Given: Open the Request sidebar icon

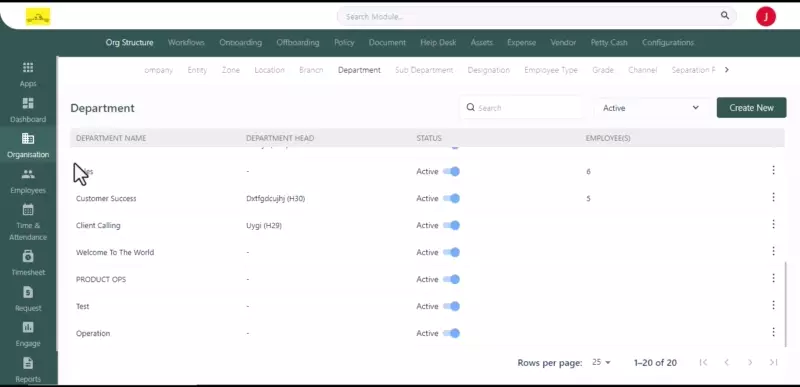Looking at the screenshot, I should pos(28,292).
